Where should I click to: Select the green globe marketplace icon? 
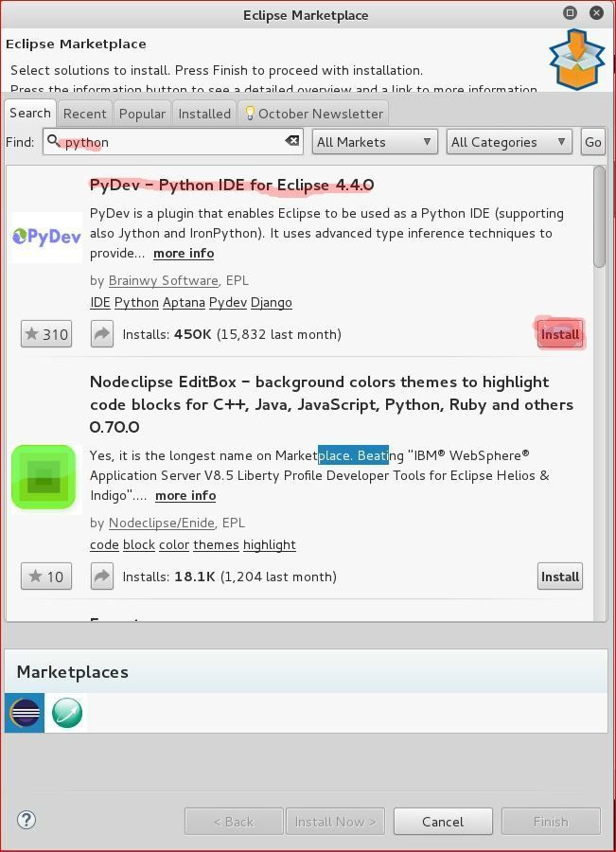tap(67, 712)
